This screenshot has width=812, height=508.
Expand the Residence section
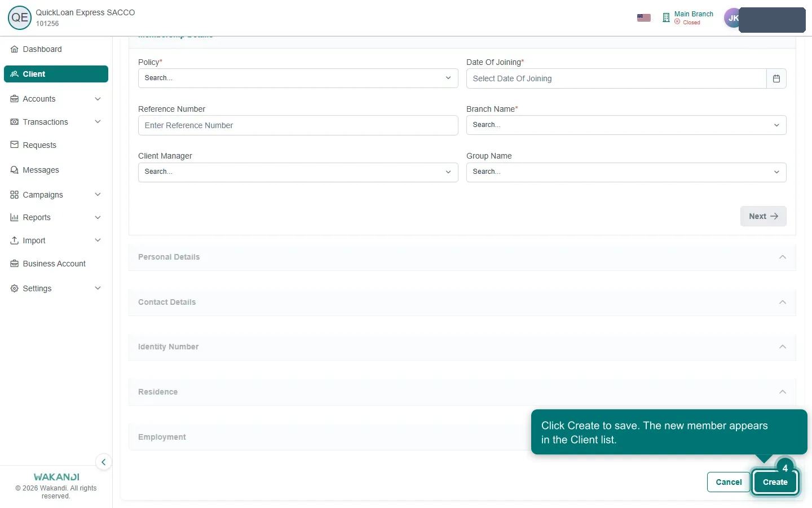click(462, 392)
